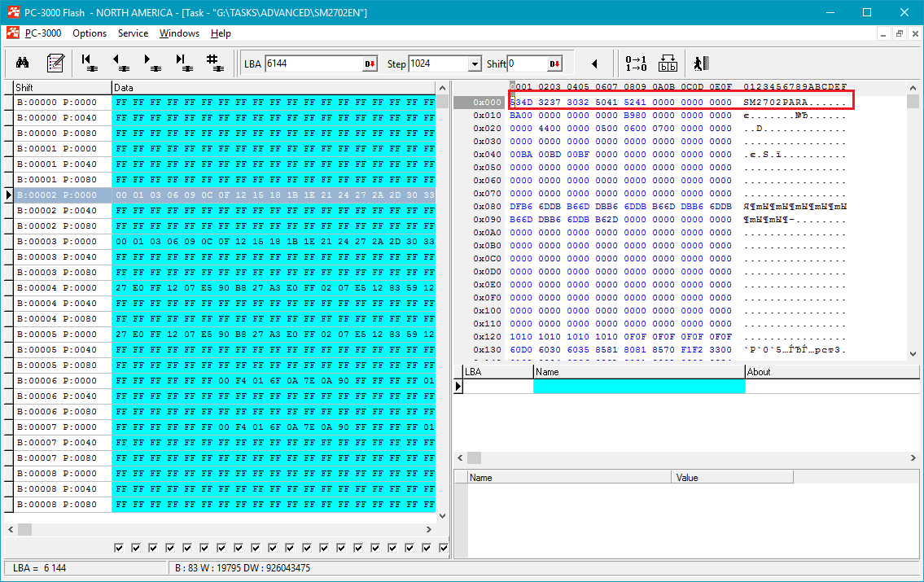This screenshot has height=582, width=924.
Task: Go to previous record toolbar icon
Action: coord(121,63)
